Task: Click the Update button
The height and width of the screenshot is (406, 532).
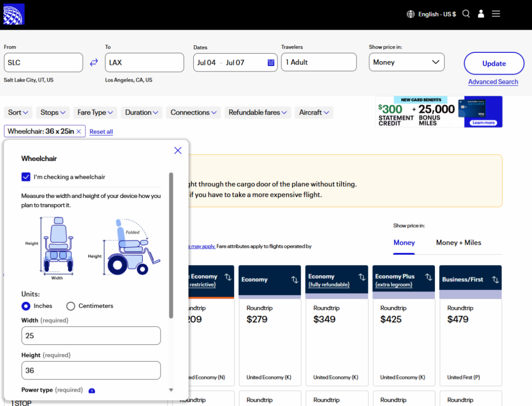Action: 494,63
